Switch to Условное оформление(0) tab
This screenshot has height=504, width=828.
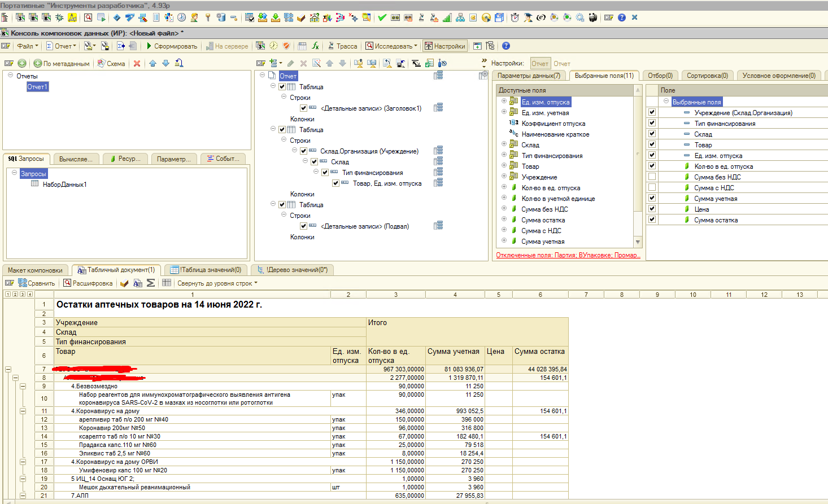pos(779,76)
